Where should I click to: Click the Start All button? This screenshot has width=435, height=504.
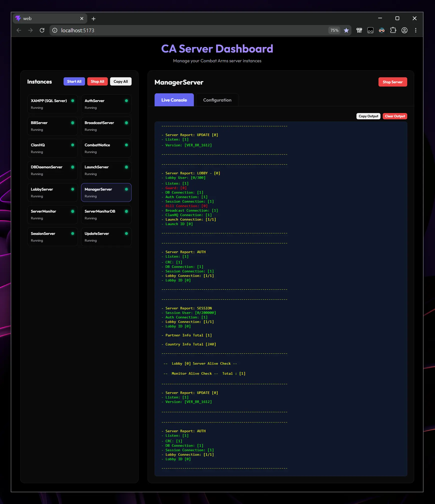(x=74, y=82)
